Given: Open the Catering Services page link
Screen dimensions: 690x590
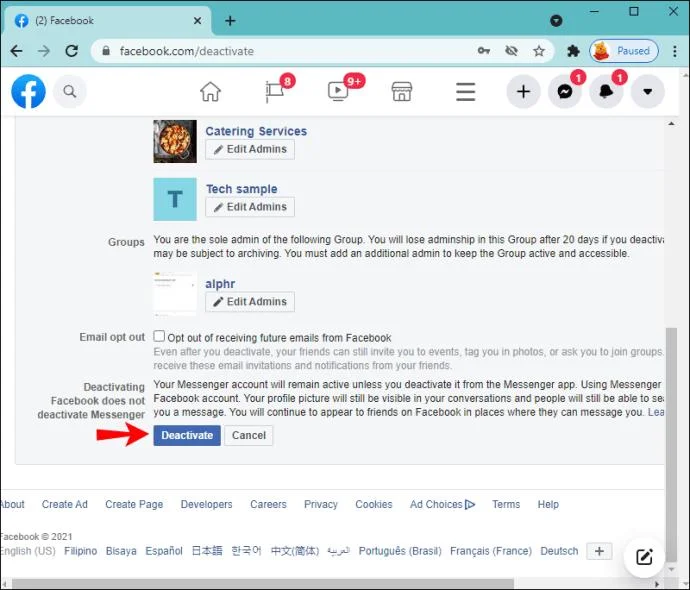Looking at the screenshot, I should [x=256, y=131].
